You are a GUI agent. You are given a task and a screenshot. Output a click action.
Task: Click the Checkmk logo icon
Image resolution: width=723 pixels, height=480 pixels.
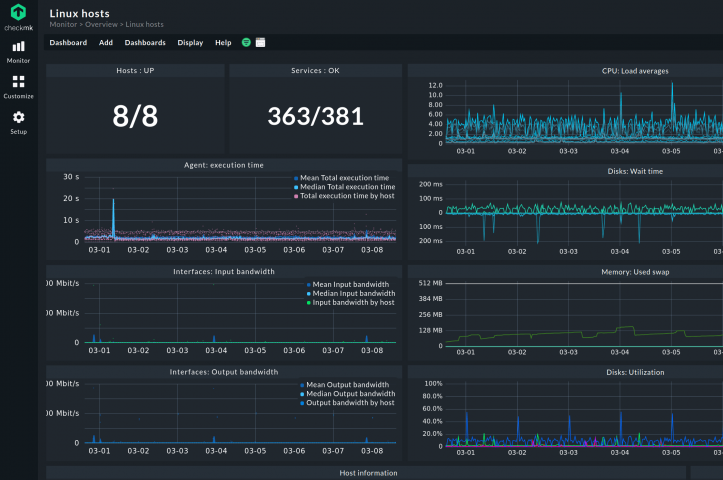click(x=18, y=13)
